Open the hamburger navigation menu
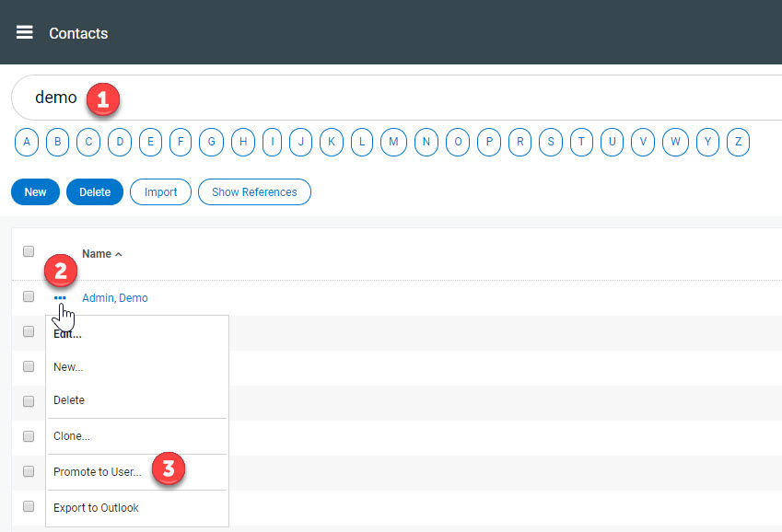Viewport: 782px width, 532px height. tap(24, 32)
